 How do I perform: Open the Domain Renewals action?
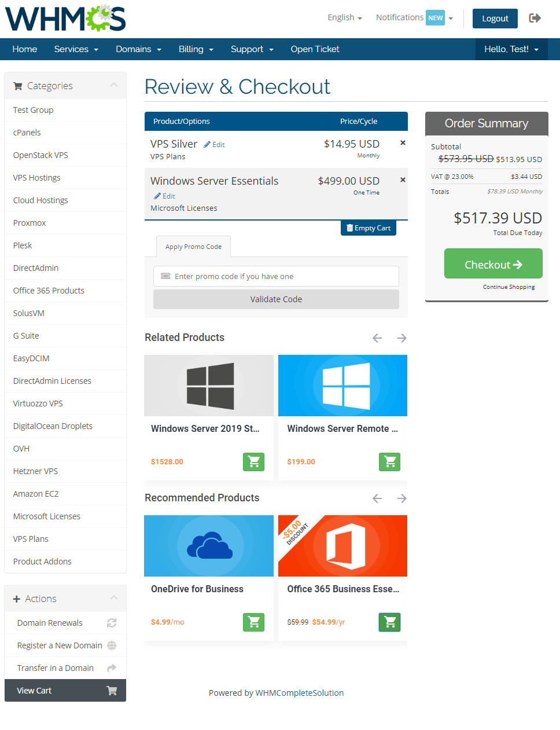65,623
